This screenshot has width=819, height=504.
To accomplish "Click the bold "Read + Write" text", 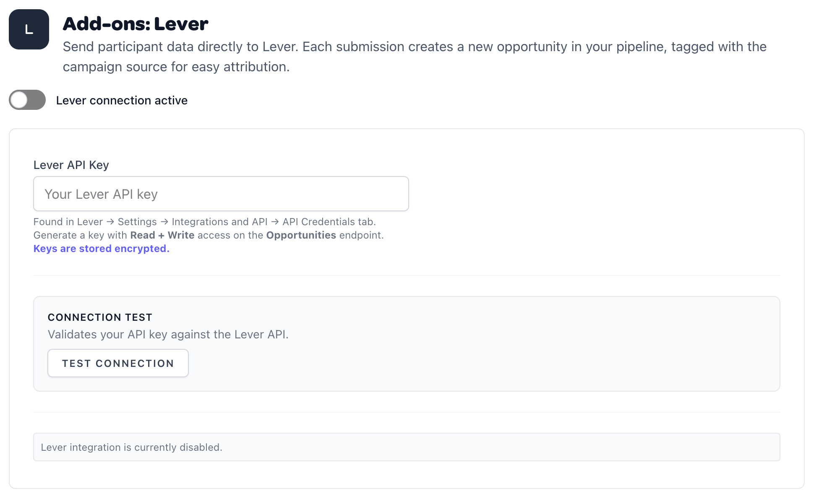I will (162, 235).
